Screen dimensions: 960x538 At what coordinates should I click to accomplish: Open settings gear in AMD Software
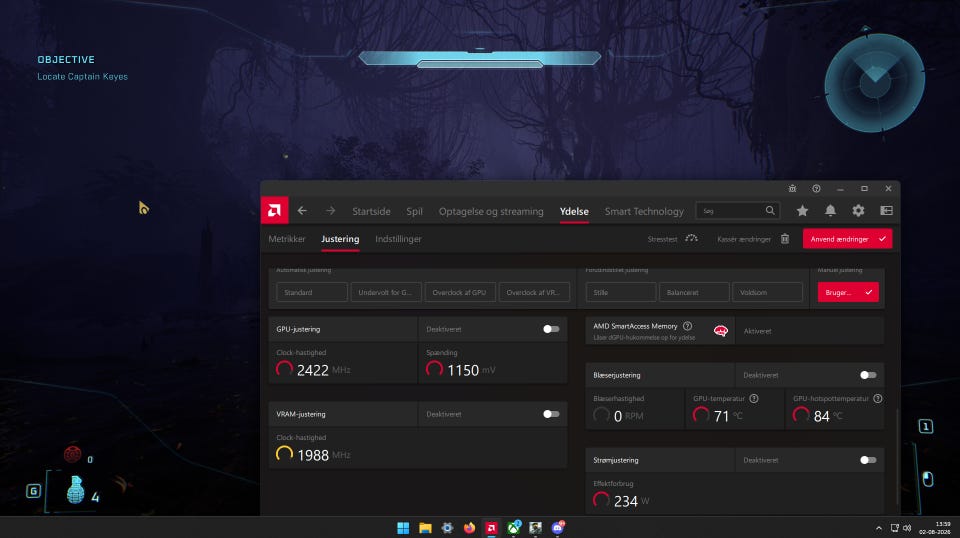pyautogui.click(x=858, y=211)
